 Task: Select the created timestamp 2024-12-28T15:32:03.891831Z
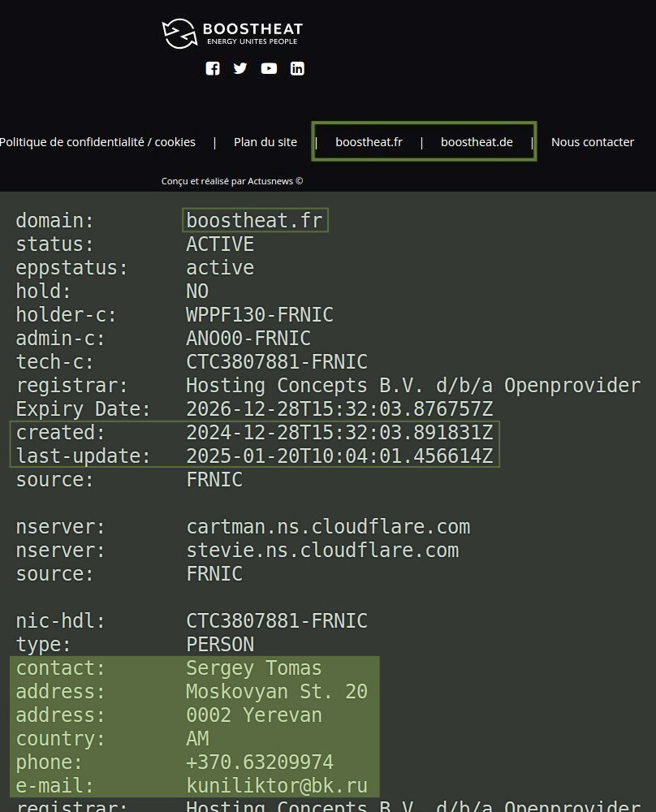[x=339, y=433]
